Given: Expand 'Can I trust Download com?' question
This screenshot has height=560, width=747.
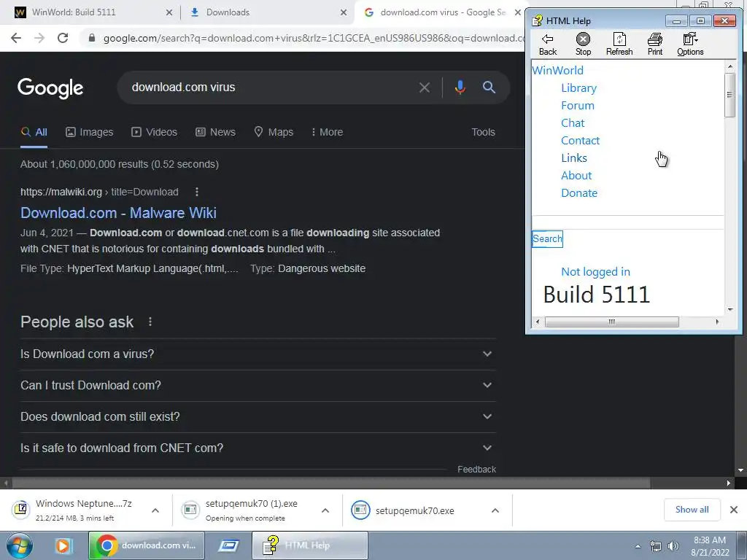Looking at the screenshot, I should point(258,385).
